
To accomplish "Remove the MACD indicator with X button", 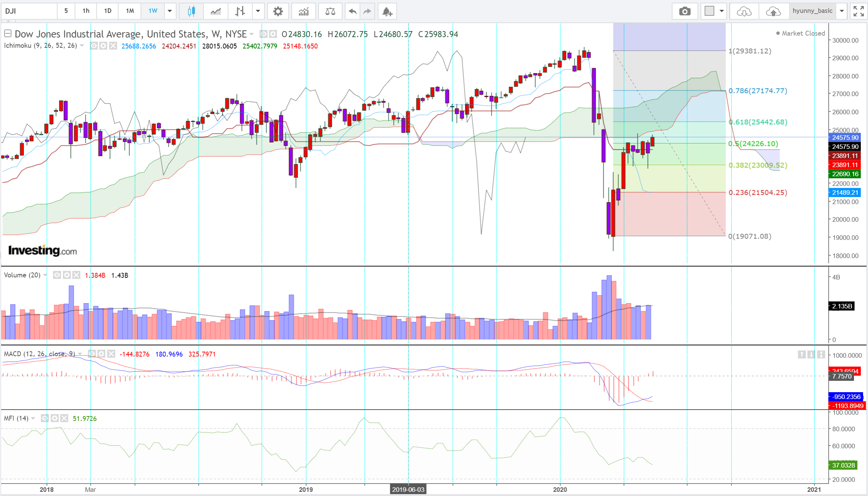I will [x=111, y=354].
